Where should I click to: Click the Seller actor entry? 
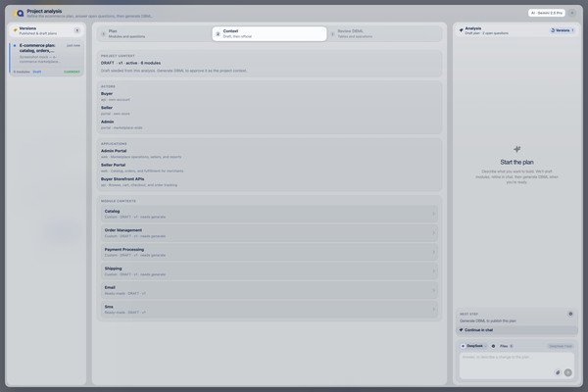pos(115,111)
